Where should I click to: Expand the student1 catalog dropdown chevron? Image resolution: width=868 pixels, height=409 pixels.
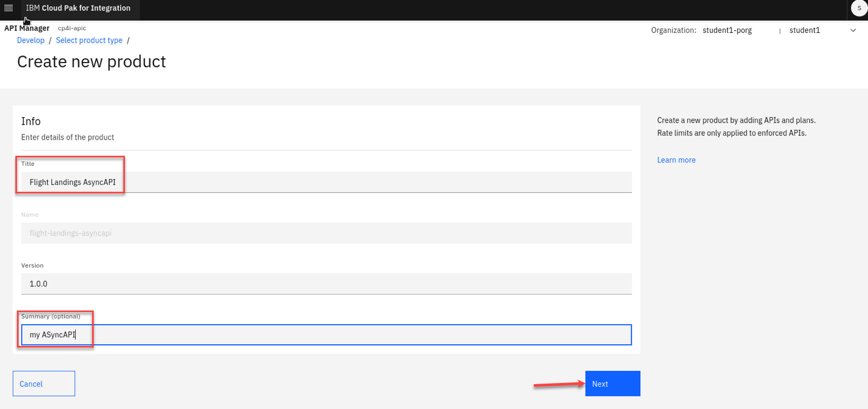coord(853,30)
